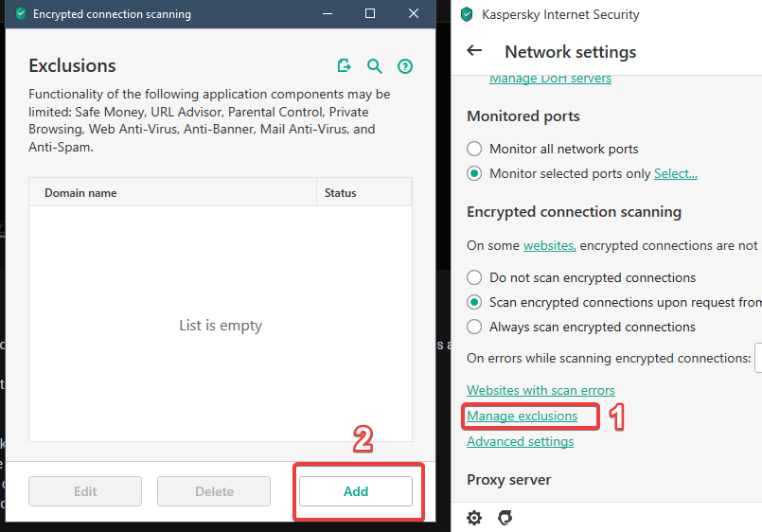Select Monitor all network ports
Screen dimensions: 762x532
pyautogui.click(x=475, y=149)
